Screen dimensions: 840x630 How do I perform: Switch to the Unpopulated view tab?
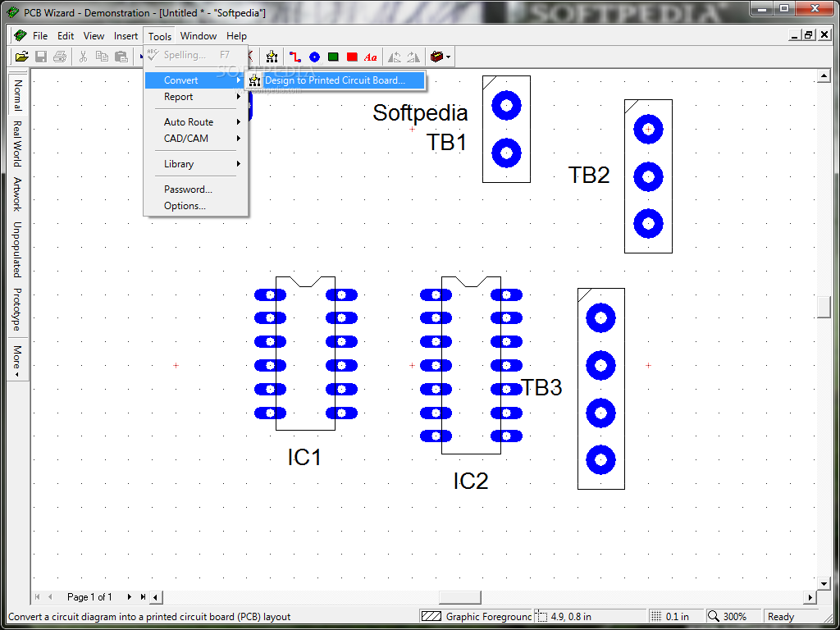(x=17, y=249)
